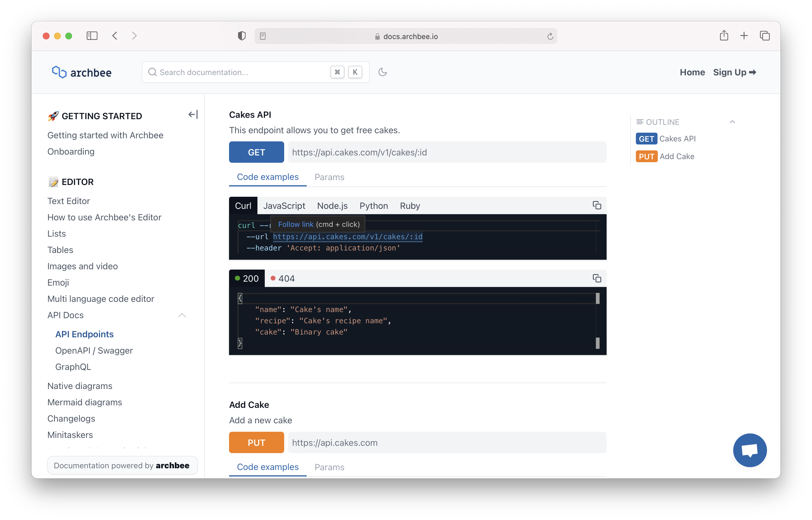Switch to the Python code example
Image resolution: width=812 pixels, height=520 pixels.
coord(373,206)
